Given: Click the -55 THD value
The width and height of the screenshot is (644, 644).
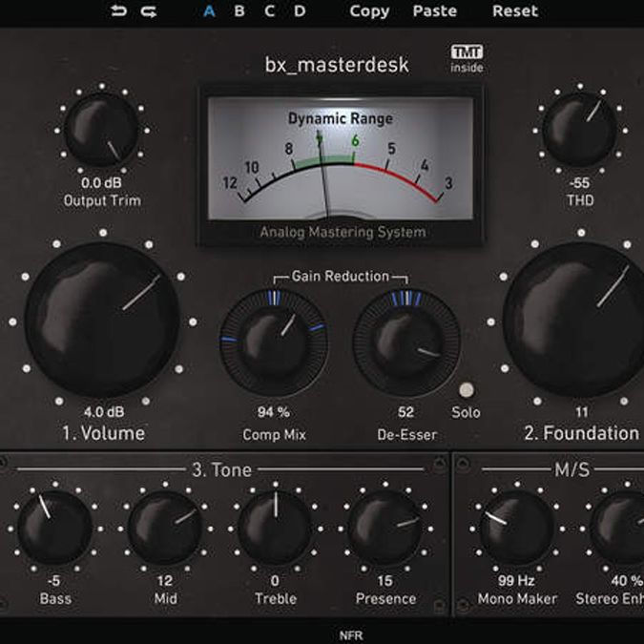Looking at the screenshot, I should click(x=579, y=183).
